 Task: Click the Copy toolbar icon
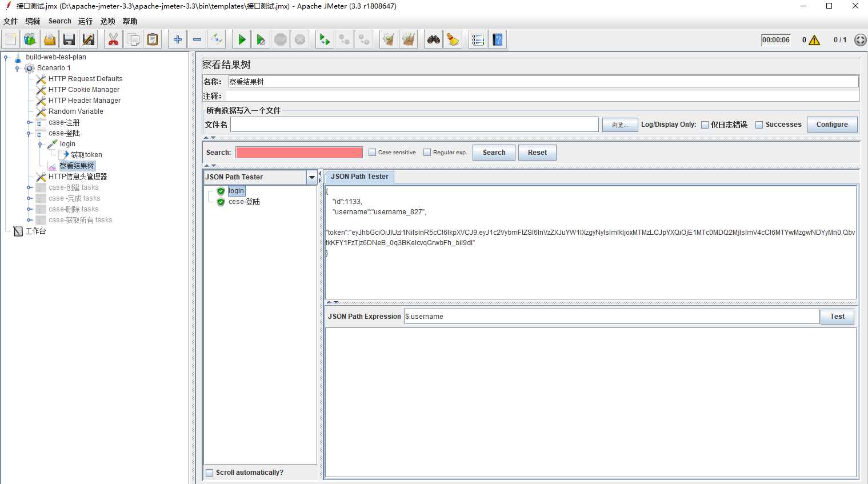[133, 39]
